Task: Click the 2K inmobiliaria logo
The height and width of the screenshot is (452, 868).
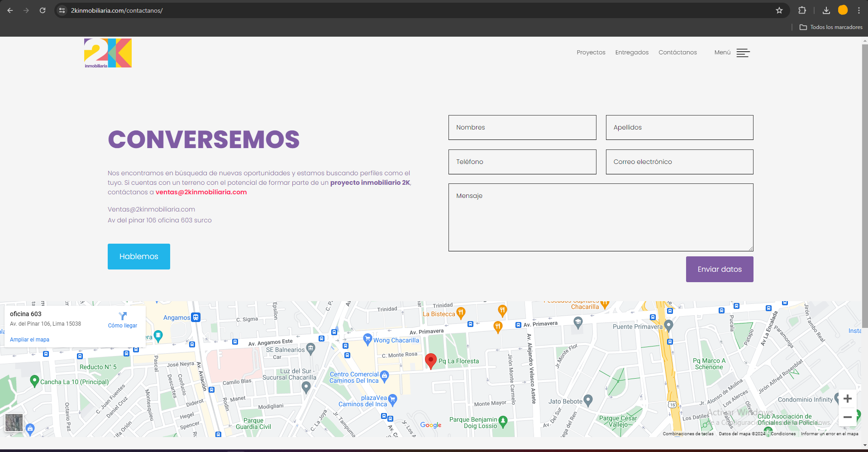Action: (108, 53)
